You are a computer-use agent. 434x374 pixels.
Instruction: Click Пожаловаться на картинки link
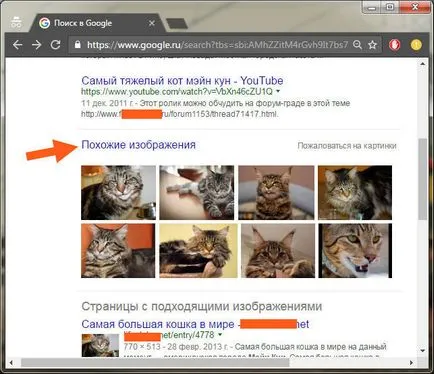pos(347,146)
